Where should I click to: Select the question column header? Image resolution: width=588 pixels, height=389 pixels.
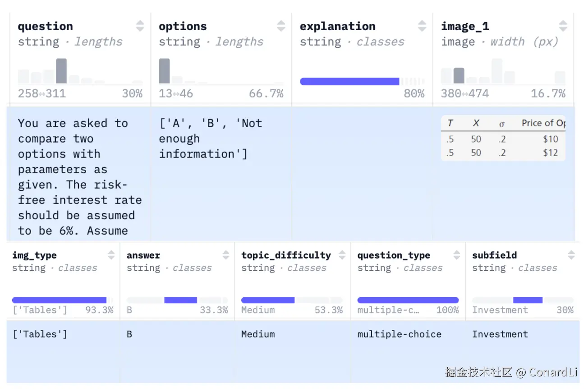(x=45, y=26)
